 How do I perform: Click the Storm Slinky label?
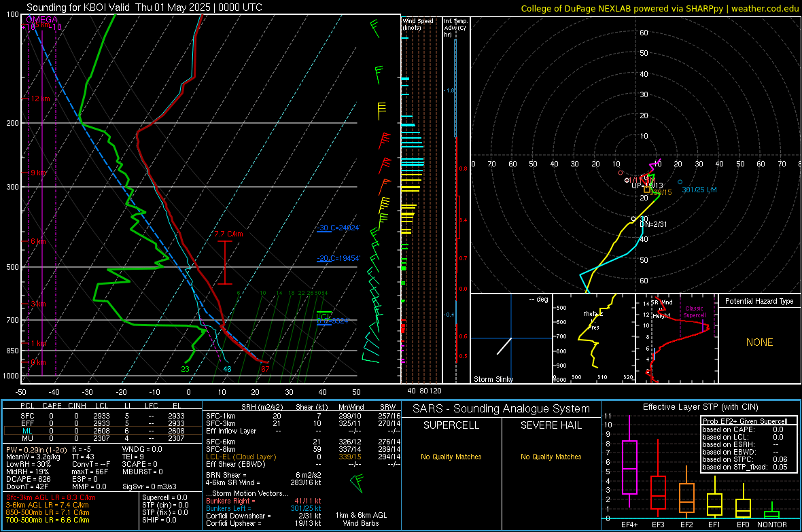click(x=493, y=379)
